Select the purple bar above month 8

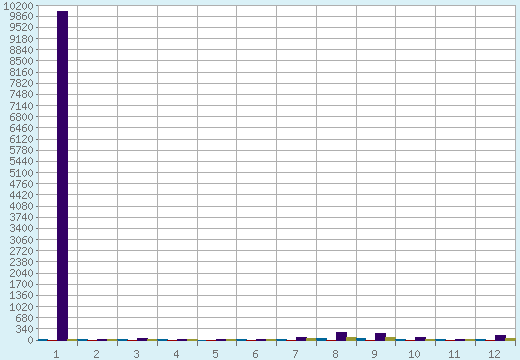tap(341, 336)
